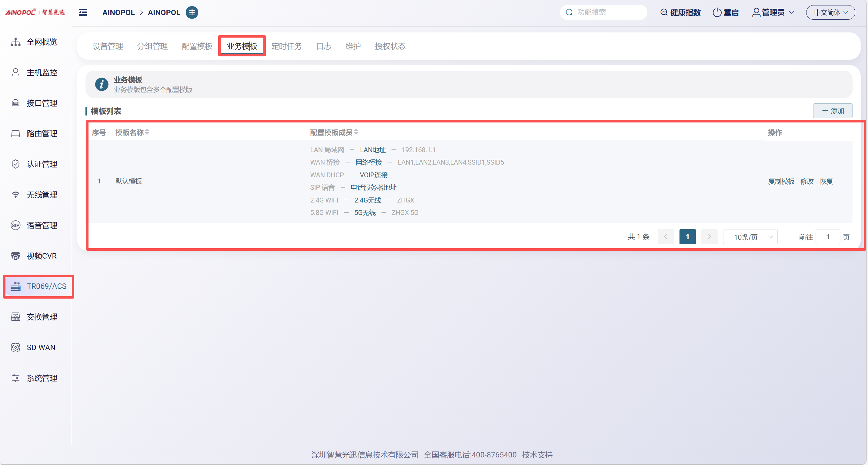Click the 复制模板 link for 默认模板
Image resolution: width=868 pixels, height=465 pixels.
[781, 181]
